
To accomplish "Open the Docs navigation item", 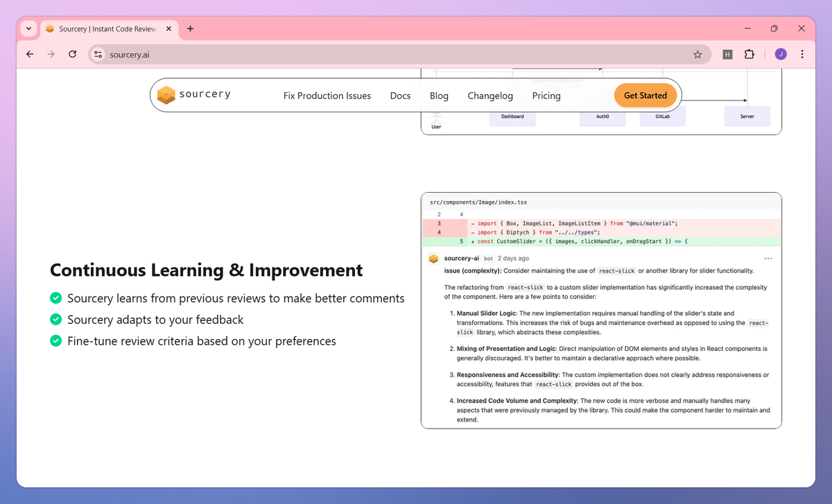I will (x=400, y=96).
